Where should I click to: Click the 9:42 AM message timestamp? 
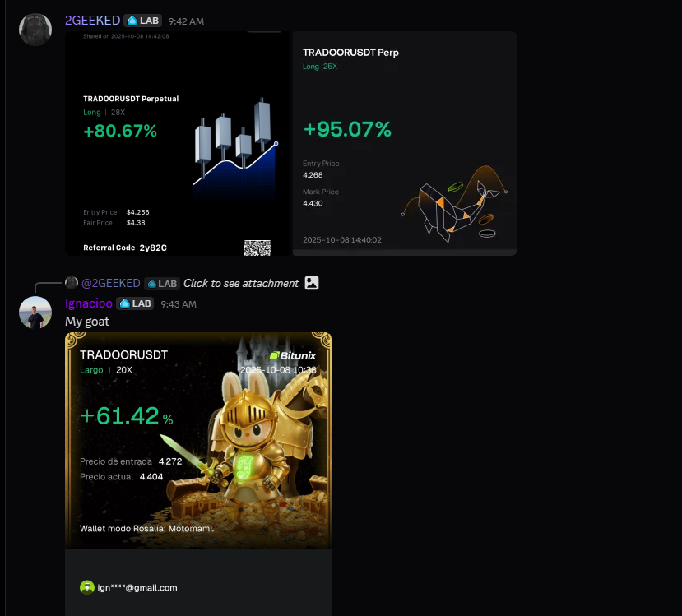coord(186,21)
